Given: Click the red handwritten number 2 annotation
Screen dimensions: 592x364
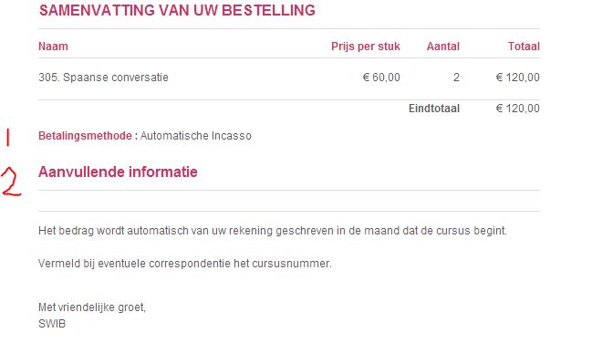Looking at the screenshot, I should click(11, 182).
